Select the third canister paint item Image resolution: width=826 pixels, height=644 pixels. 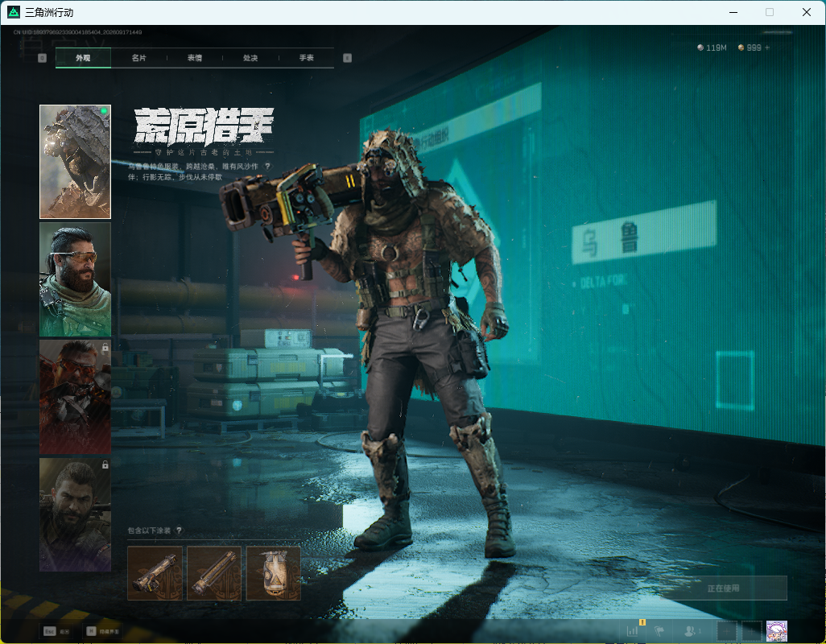pos(274,573)
